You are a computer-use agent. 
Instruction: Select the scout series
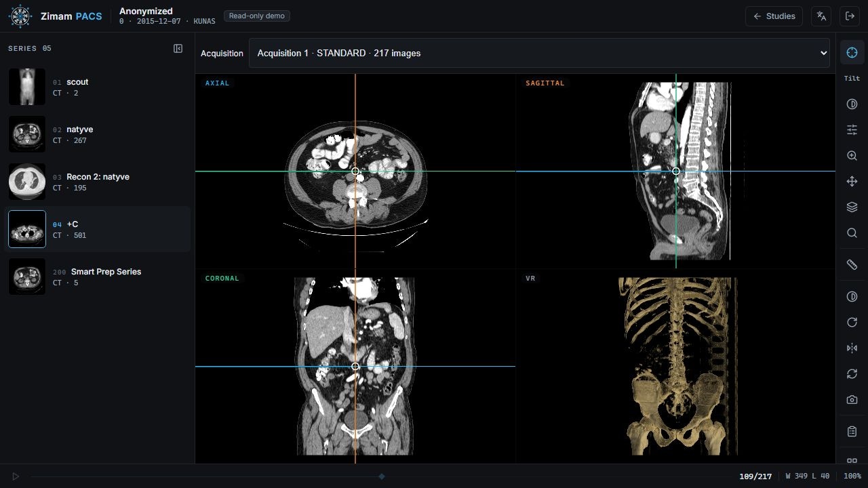tap(98, 87)
